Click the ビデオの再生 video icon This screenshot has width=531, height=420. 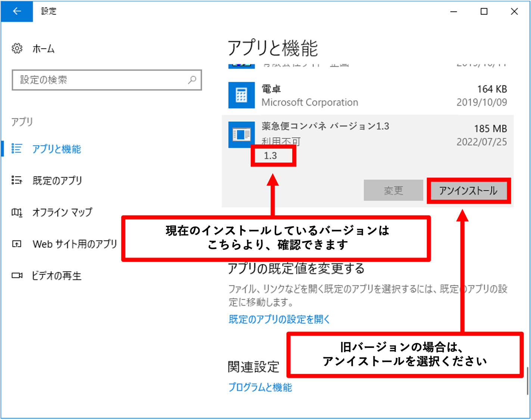[x=17, y=276]
